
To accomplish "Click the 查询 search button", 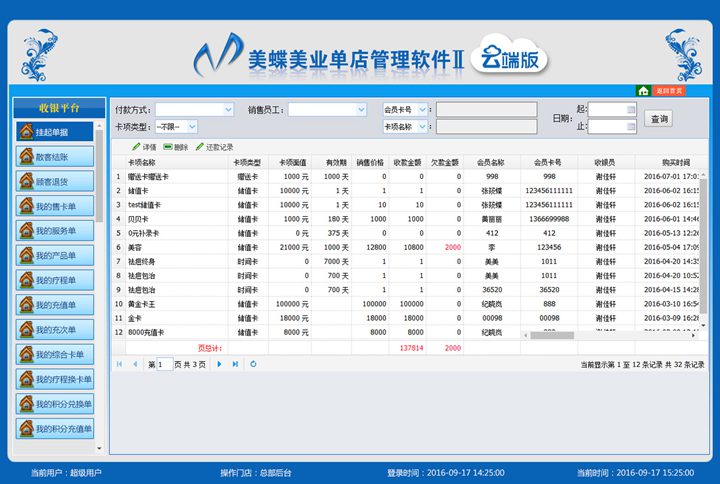I will [658, 118].
